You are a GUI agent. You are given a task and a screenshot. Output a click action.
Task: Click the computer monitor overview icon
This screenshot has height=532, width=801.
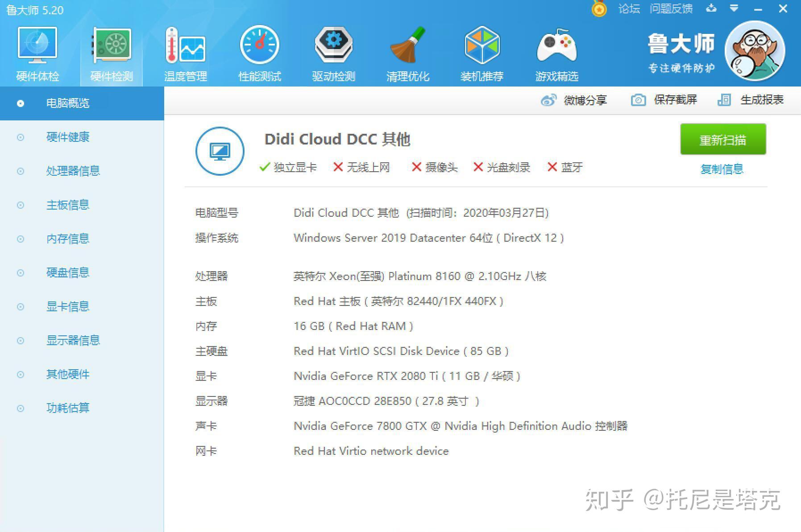click(x=220, y=151)
